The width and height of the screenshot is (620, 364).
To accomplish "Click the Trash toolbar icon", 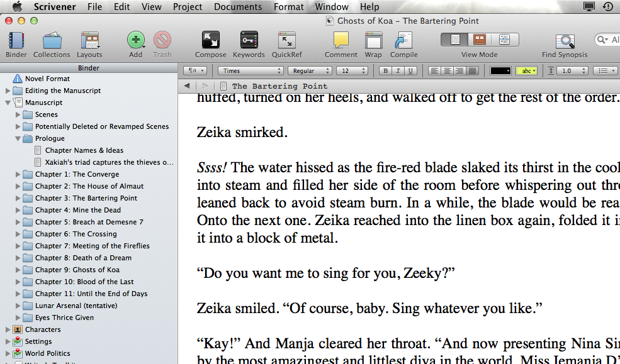I will coord(162,40).
